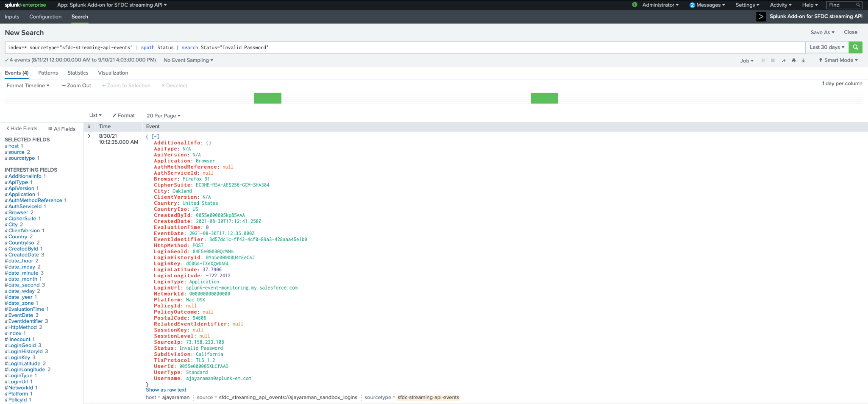Open the Administrator menu
The image size is (868, 404).
pyautogui.click(x=660, y=5)
